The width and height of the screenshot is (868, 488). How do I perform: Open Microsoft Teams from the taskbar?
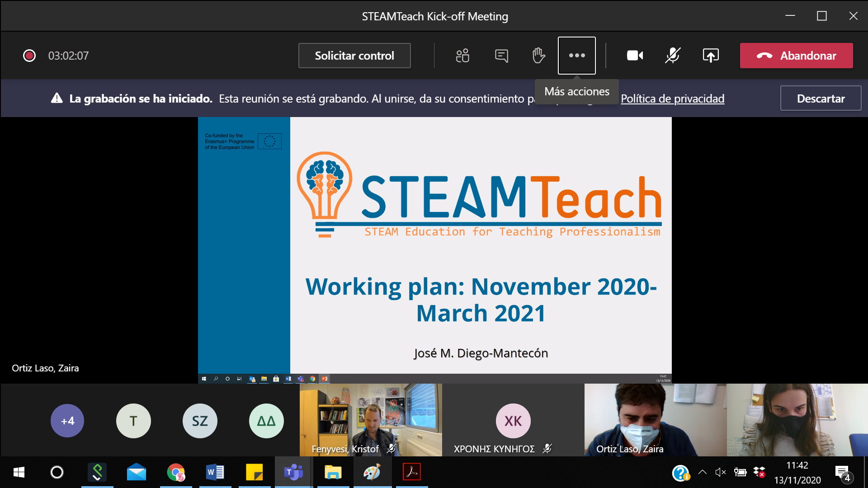pyautogui.click(x=293, y=473)
